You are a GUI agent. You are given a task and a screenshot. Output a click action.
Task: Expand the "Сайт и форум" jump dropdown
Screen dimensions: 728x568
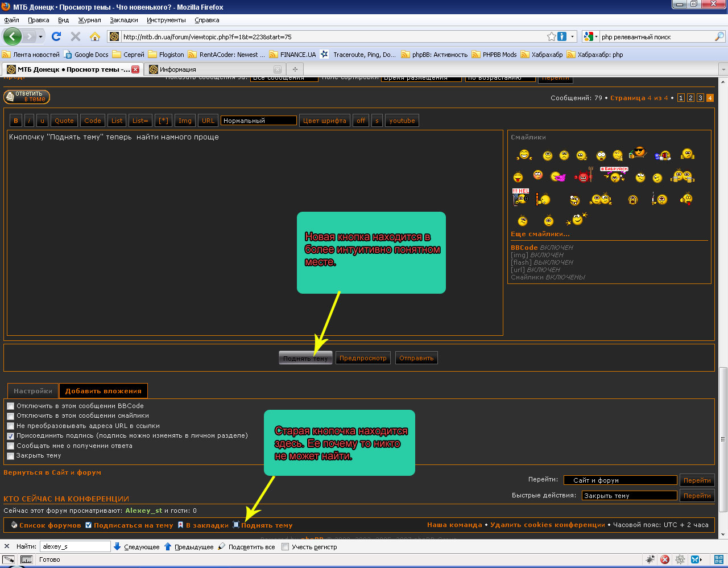pos(620,480)
